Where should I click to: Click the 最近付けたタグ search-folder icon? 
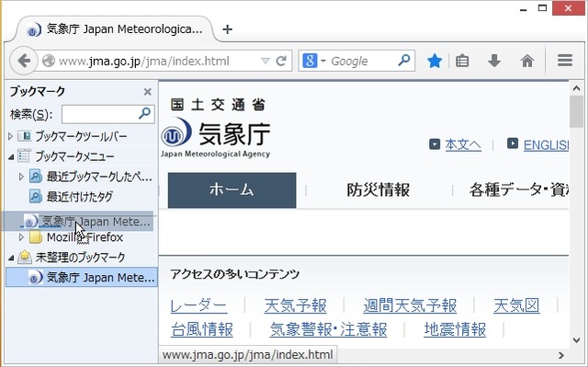click(35, 196)
